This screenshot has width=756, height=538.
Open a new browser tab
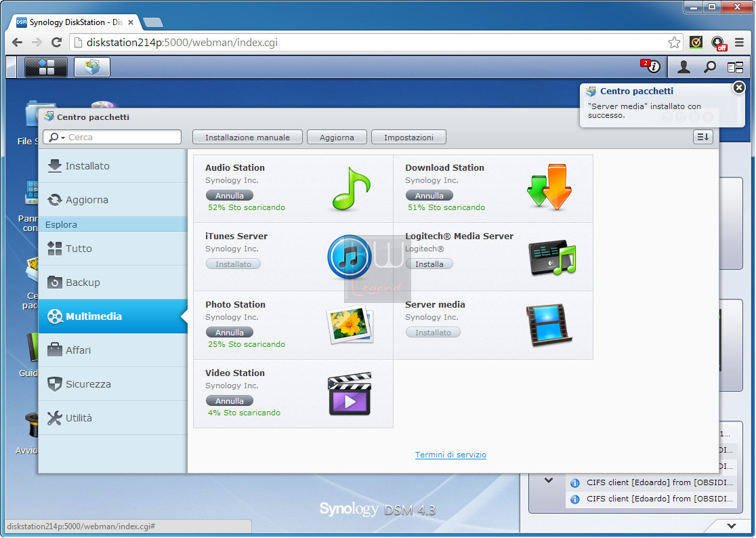(x=153, y=22)
